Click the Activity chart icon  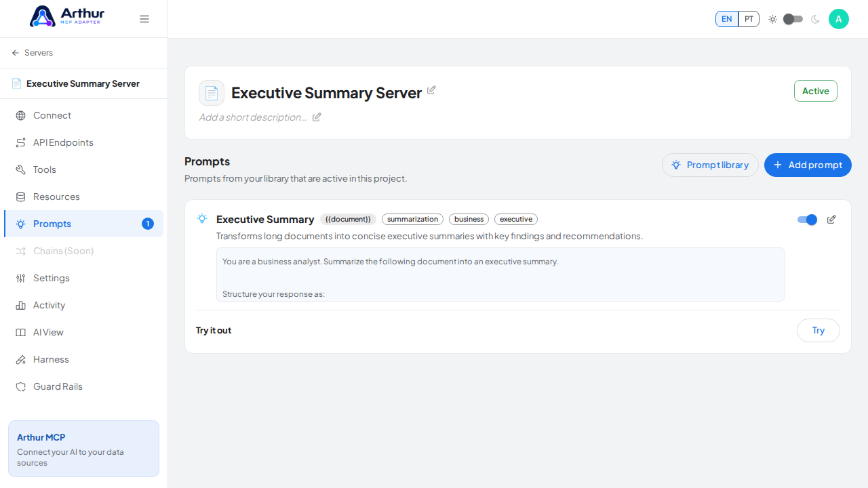click(20, 305)
